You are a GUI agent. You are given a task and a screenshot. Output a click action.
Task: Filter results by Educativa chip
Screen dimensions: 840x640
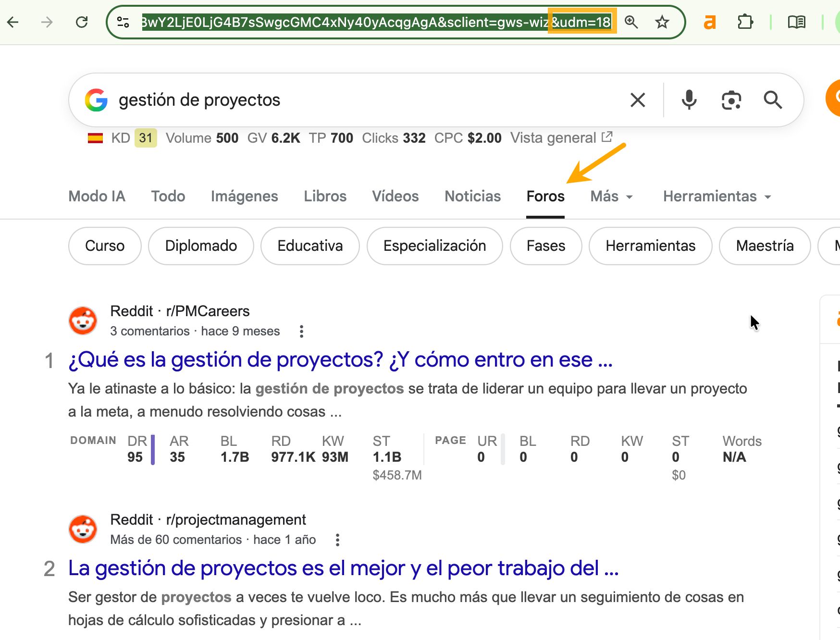pyautogui.click(x=310, y=246)
